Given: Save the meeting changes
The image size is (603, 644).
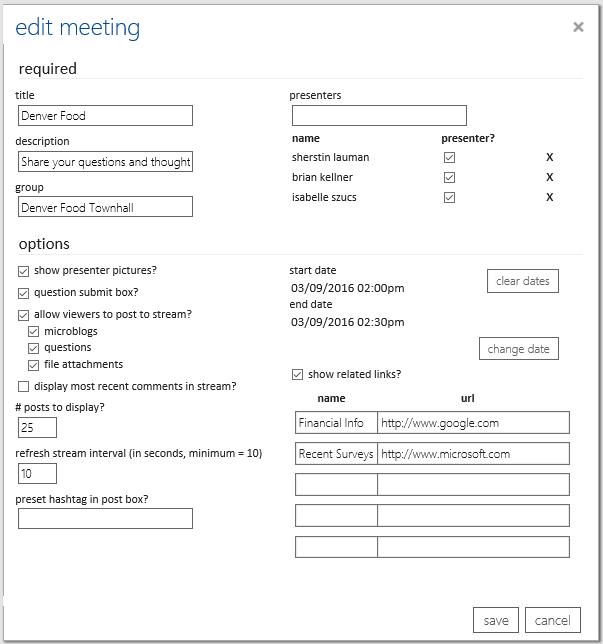Looking at the screenshot, I should click(x=495, y=620).
